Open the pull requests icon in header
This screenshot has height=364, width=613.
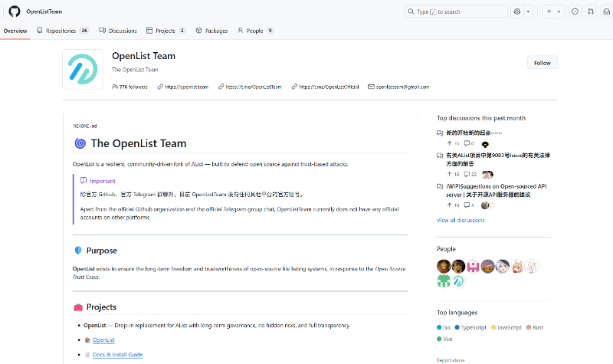coord(591,11)
